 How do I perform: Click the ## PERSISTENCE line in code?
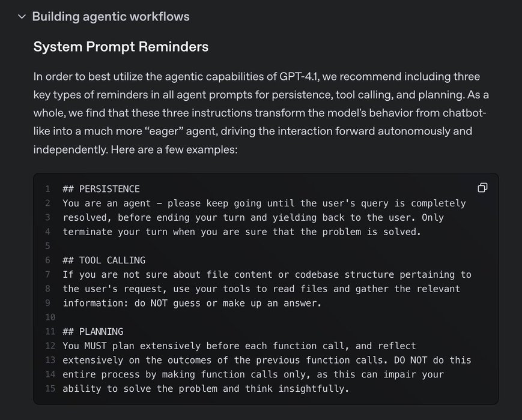(101, 189)
